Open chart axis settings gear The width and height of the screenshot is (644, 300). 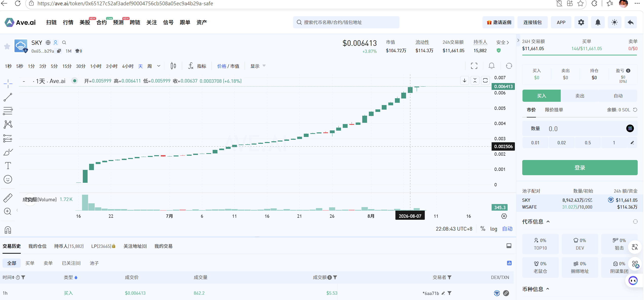504,216
